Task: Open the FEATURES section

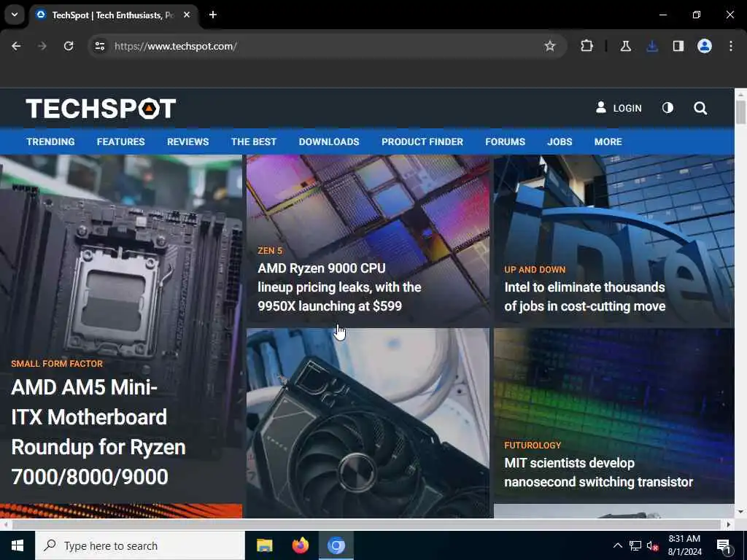Action: click(120, 142)
